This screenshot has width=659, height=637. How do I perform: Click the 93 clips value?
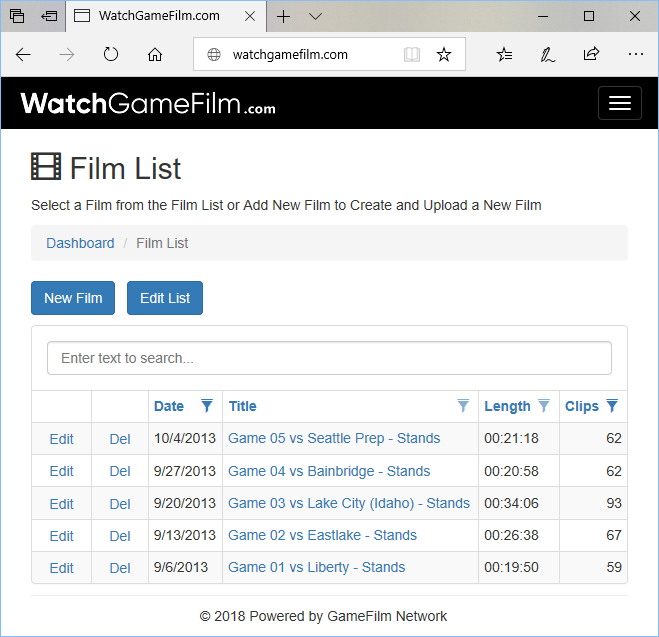(x=614, y=503)
